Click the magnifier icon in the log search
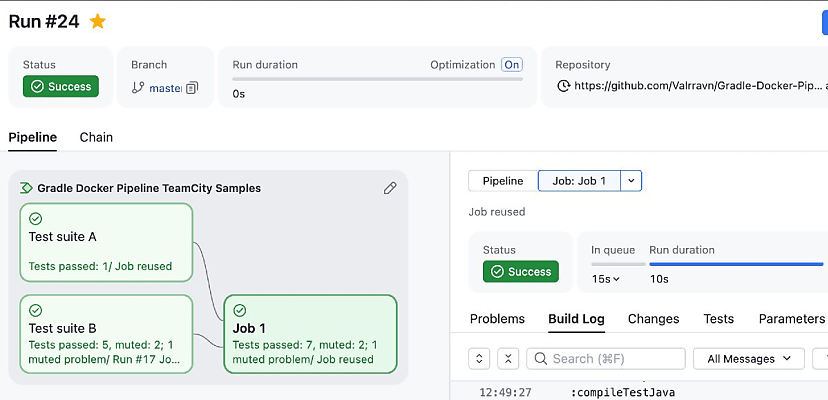Screen dimensions: 828x400 pyautogui.click(x=540, y=359)
